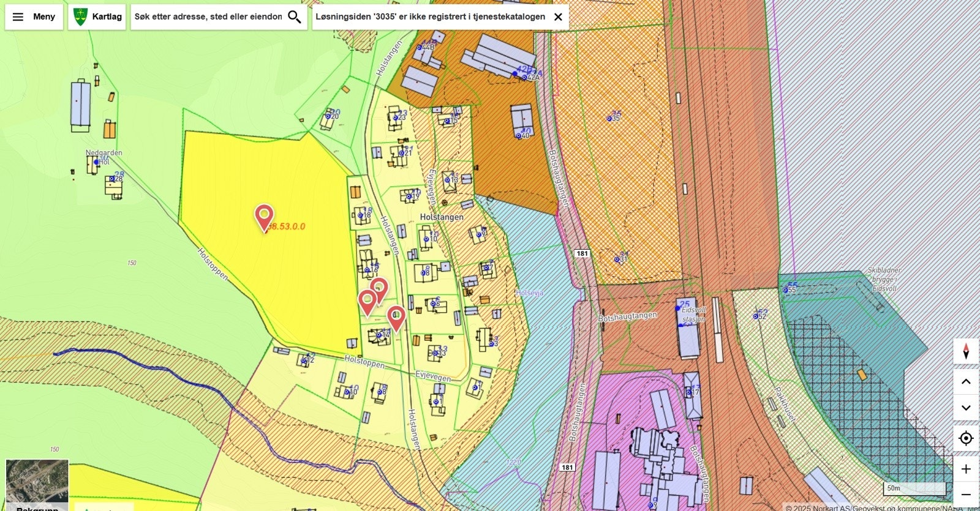Open the Meny hamburger menu

click(34, 17)
